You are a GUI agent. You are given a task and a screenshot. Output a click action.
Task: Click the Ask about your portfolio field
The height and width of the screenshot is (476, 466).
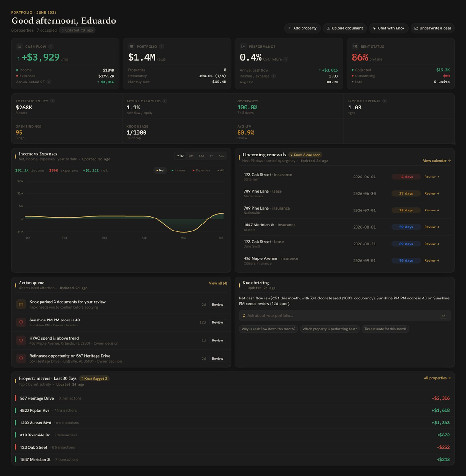(x=344, y=316)
